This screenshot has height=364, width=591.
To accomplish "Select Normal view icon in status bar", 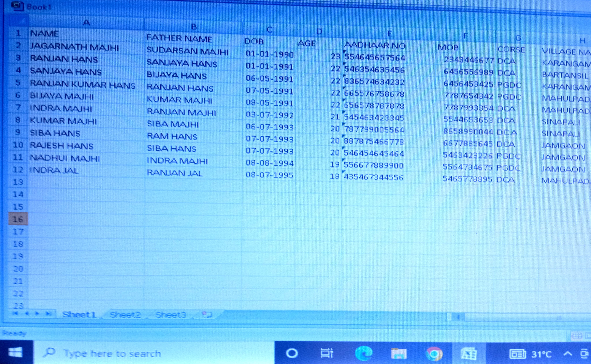I will coord(577,335).
